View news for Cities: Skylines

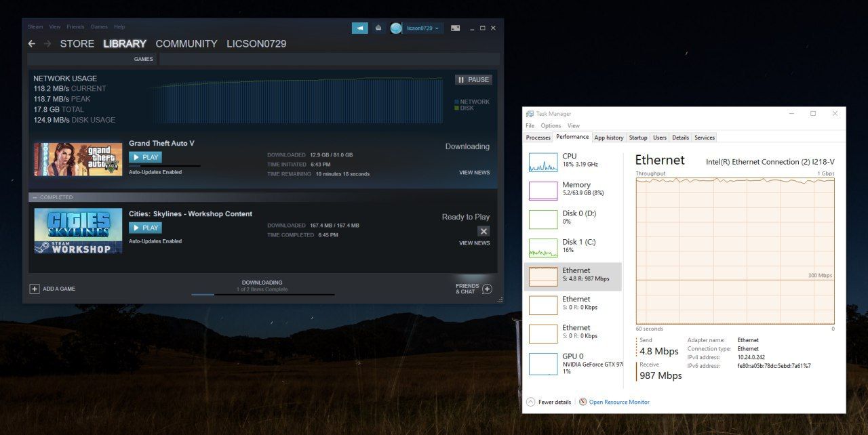pyautogui.click(x=474, y=243)
